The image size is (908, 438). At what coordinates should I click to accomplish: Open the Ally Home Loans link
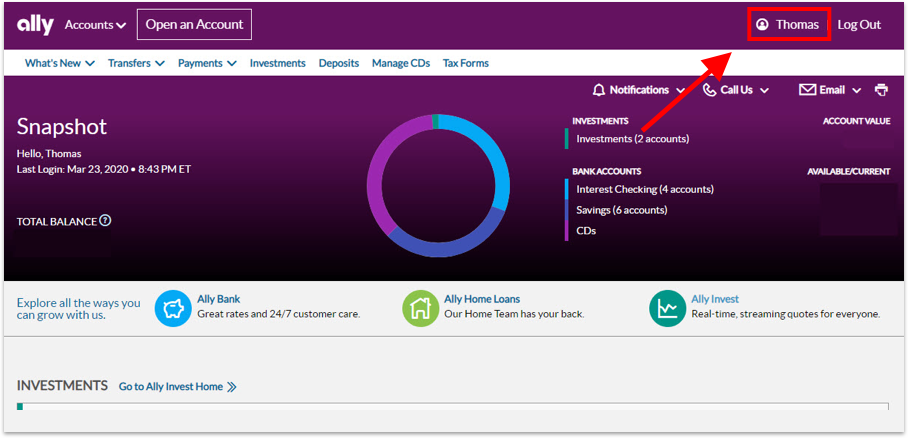[482, 300]
